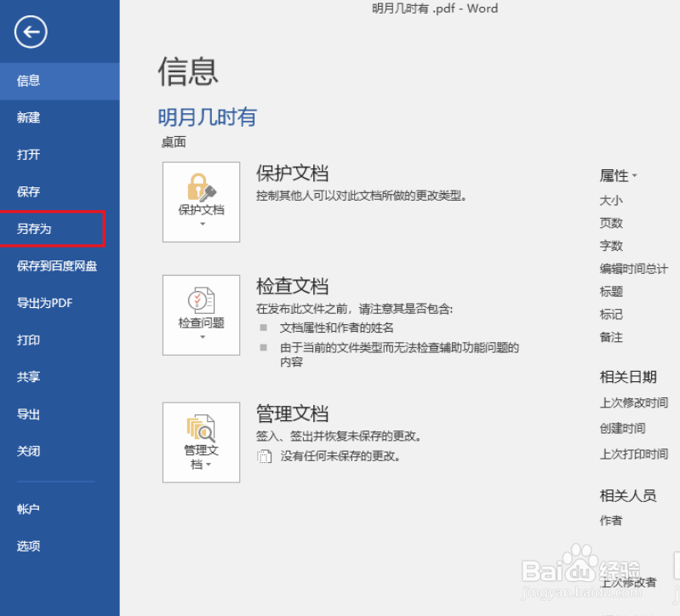The width and height of the screenshot is (680, 616).
Task: Click the 相关日期 section heading
Action: pyautogui.click(x=628, y=377)
